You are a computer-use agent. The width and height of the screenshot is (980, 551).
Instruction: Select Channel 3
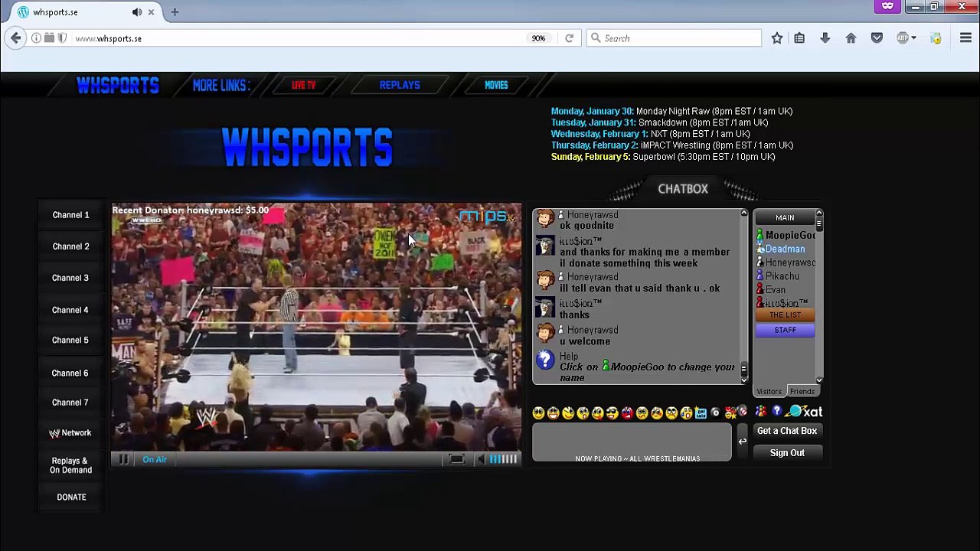pos(70,278)
